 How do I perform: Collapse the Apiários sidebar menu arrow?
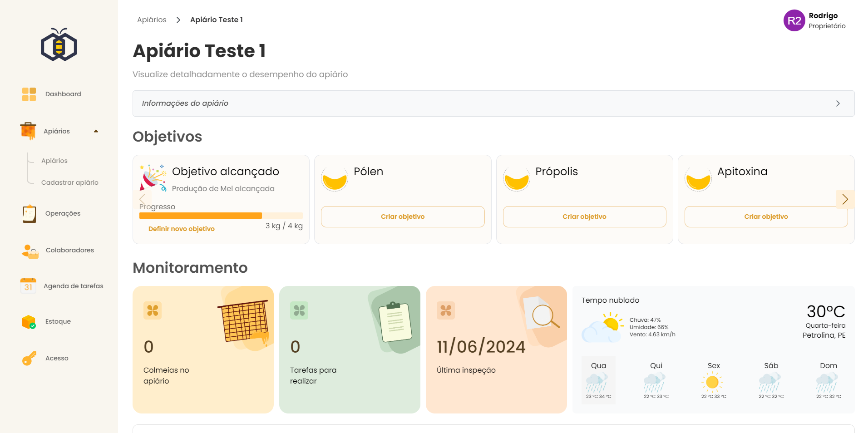click(x=96, y=131)
